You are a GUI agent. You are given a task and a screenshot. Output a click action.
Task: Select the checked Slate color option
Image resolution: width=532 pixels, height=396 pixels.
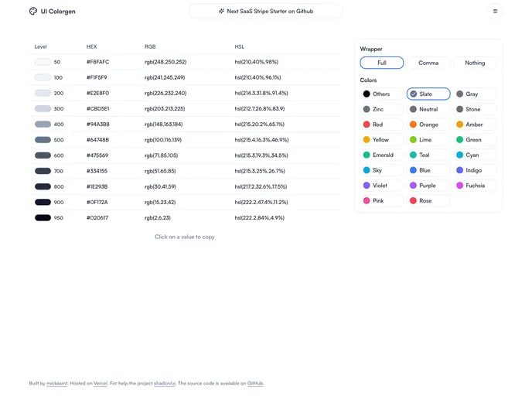[428, 94]
